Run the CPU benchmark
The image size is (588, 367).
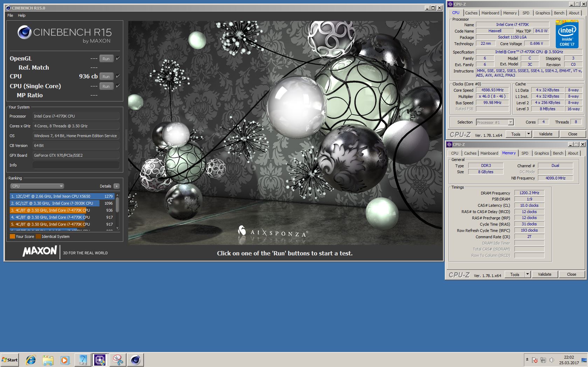[106, 76]
